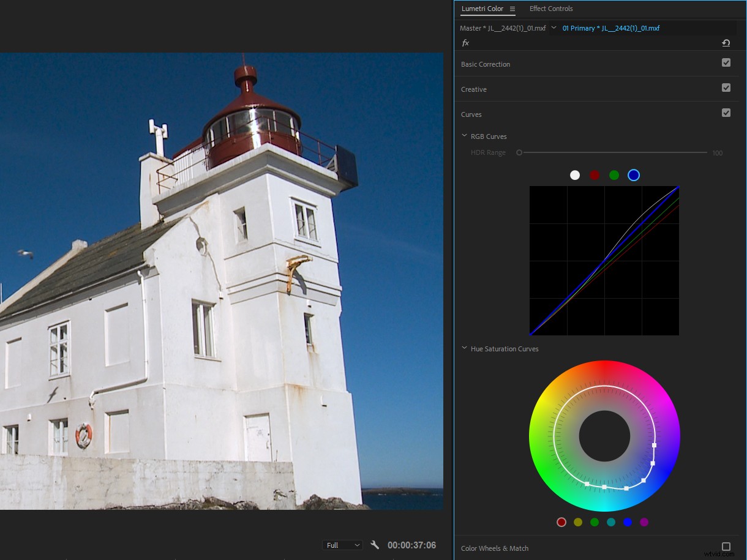The width and height of the screenshot is (747, 560).
Task: Open the Full playback resolution dropdown
Action: click(x=342, y=545)
